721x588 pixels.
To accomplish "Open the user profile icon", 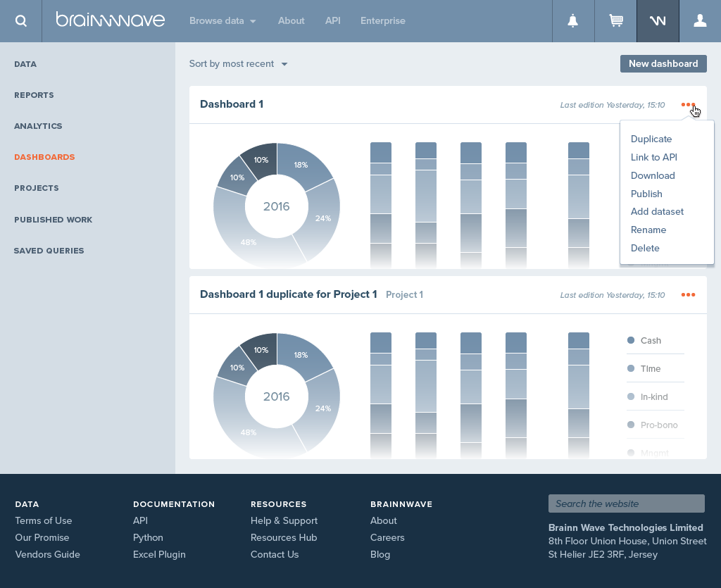I will [x=700, y=21].
